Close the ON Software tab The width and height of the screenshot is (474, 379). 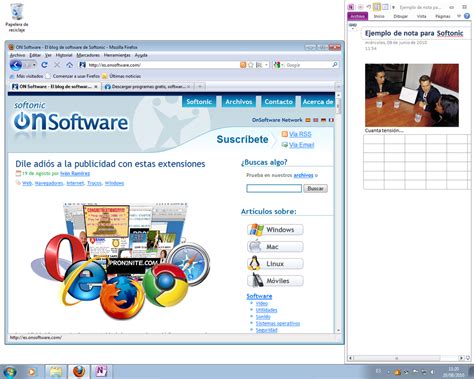click(x=96, y=87)
